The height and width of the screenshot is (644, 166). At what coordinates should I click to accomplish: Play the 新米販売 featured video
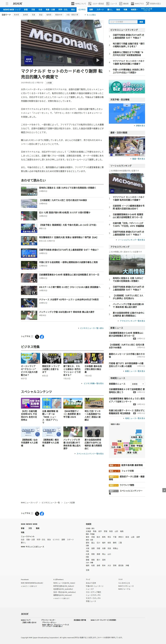[x=127, y=146]
